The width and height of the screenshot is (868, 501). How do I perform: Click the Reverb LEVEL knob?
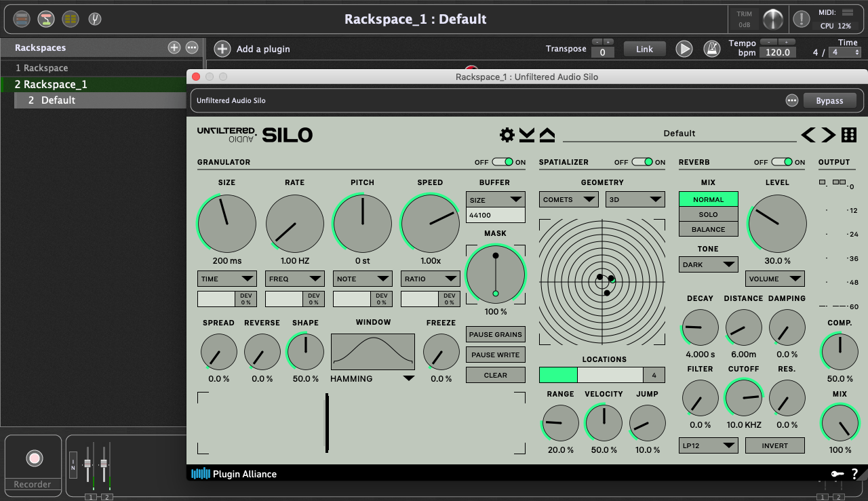[777, 223]
